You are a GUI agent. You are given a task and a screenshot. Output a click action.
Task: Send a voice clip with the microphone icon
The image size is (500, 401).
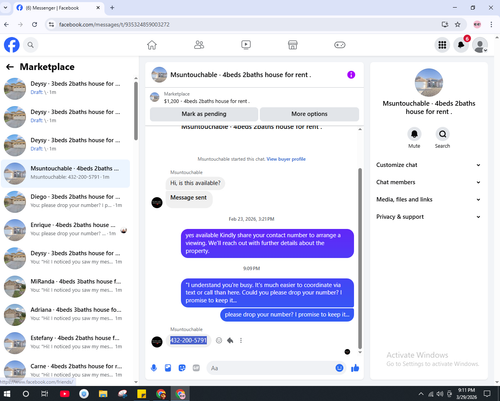(154, 368)
